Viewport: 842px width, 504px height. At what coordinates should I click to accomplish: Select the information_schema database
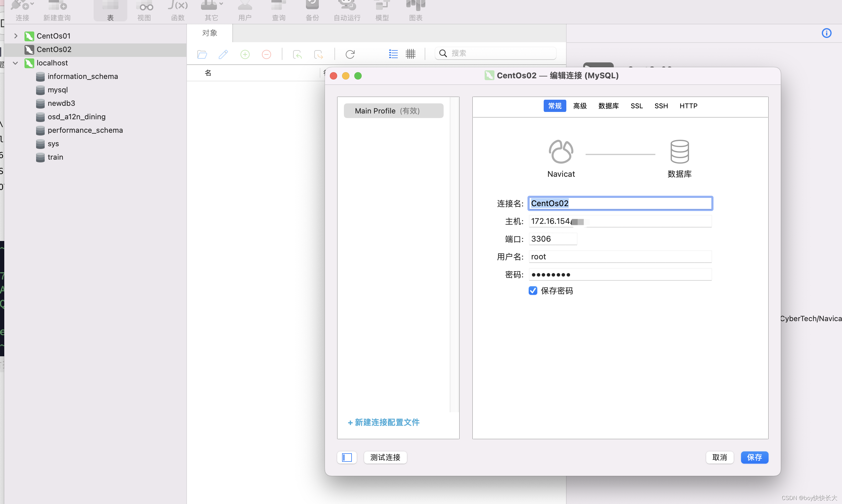83,76
